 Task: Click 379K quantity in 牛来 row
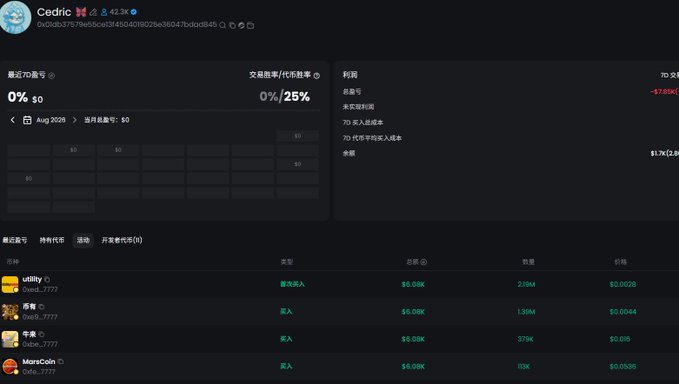tap(525, 339)
